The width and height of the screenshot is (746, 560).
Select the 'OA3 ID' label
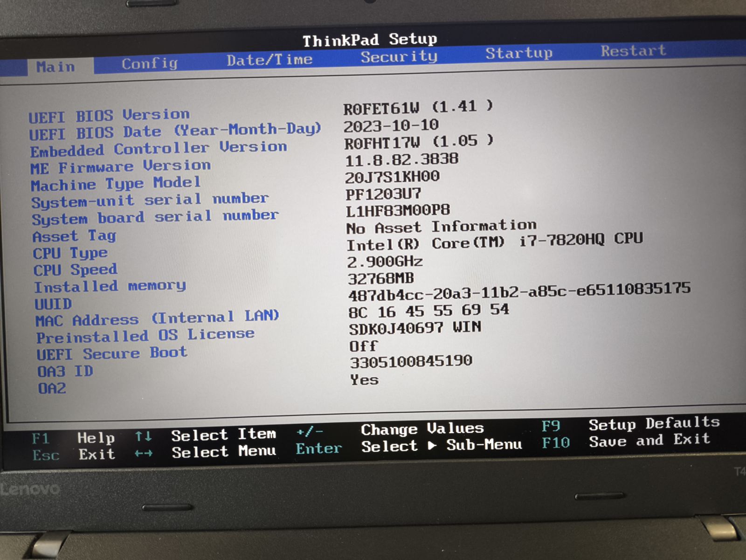(65, 372)
